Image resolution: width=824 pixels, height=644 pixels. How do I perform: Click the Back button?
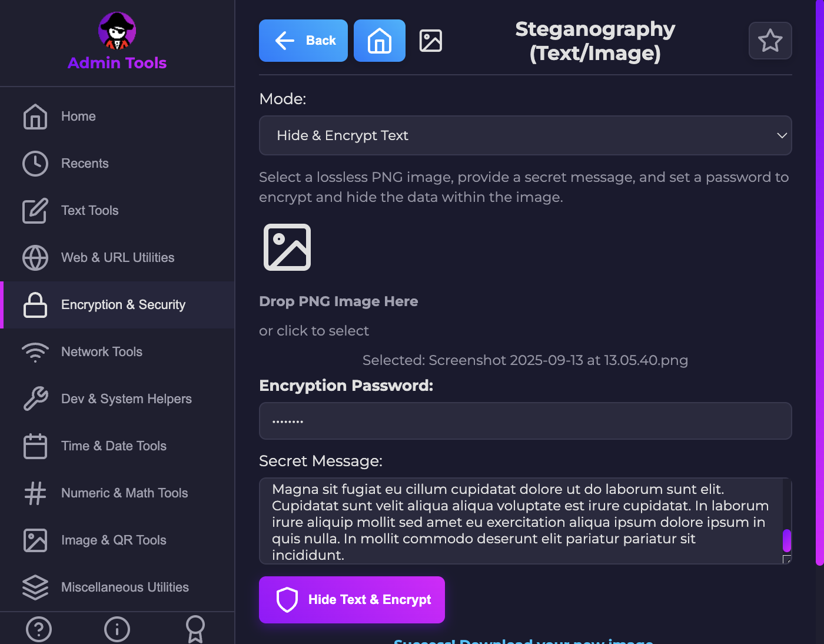point(303,41)
